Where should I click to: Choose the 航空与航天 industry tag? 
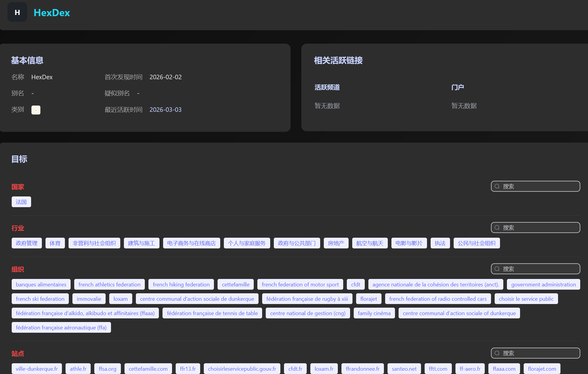370,243
